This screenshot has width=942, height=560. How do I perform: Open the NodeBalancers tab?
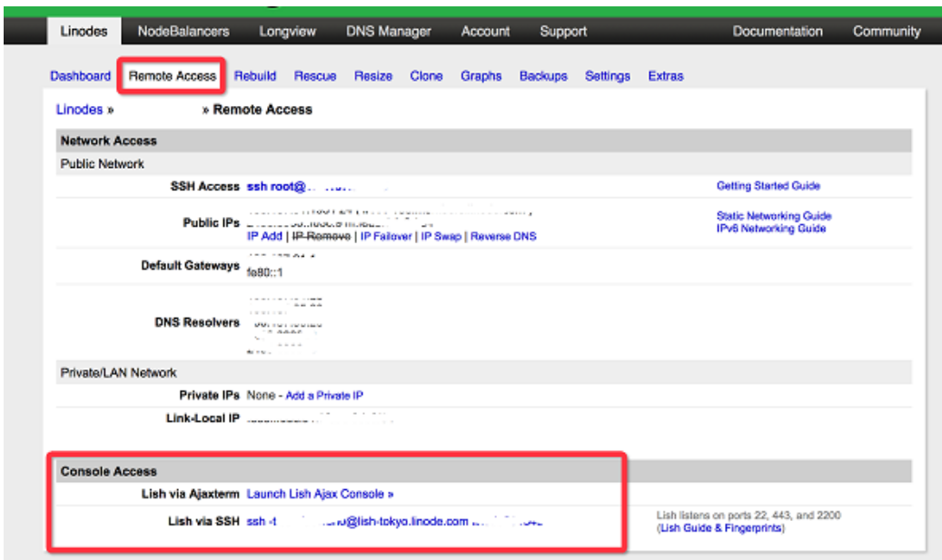pos(183,31)
